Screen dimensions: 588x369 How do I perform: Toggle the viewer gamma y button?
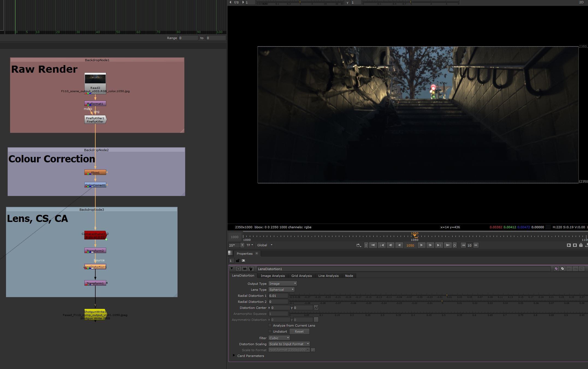coord(347,2)
